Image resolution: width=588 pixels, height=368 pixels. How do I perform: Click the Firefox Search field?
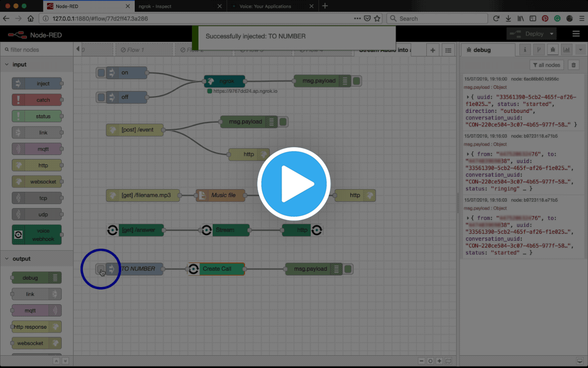437,19
